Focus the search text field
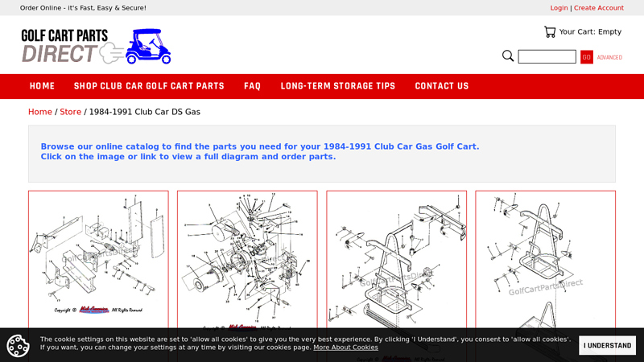The height and width of the screenshot is (362, 644). (547, 57)
